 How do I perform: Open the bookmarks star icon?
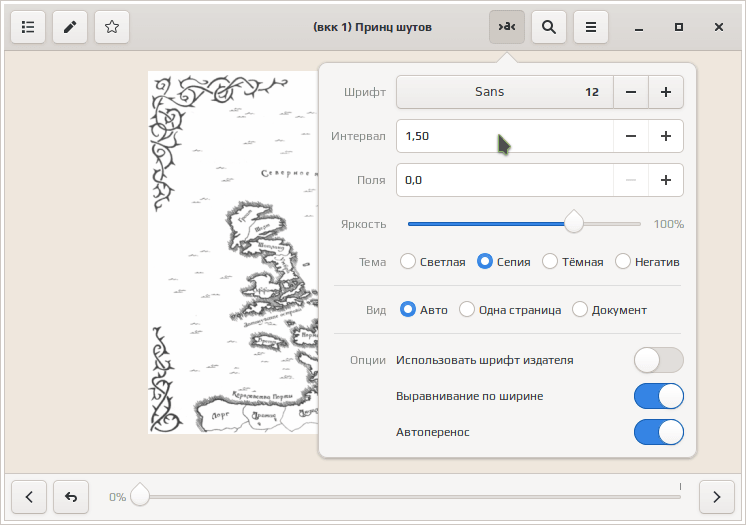tap(112, 27)
